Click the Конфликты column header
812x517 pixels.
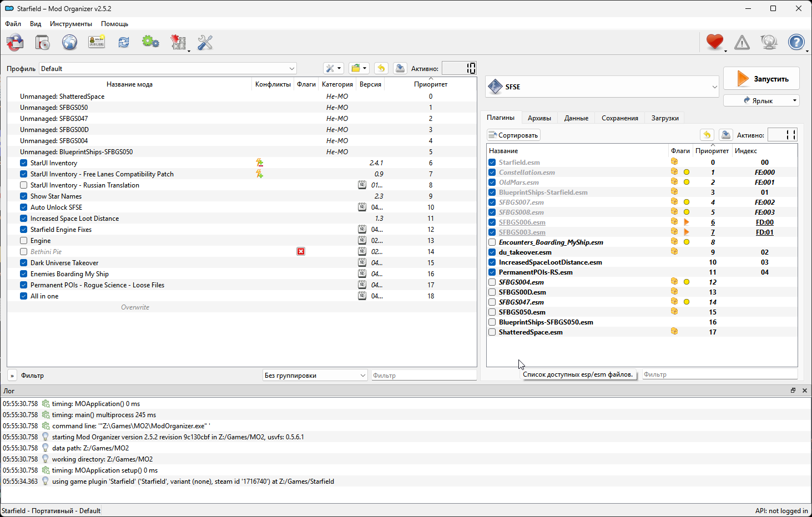[273, 84]
